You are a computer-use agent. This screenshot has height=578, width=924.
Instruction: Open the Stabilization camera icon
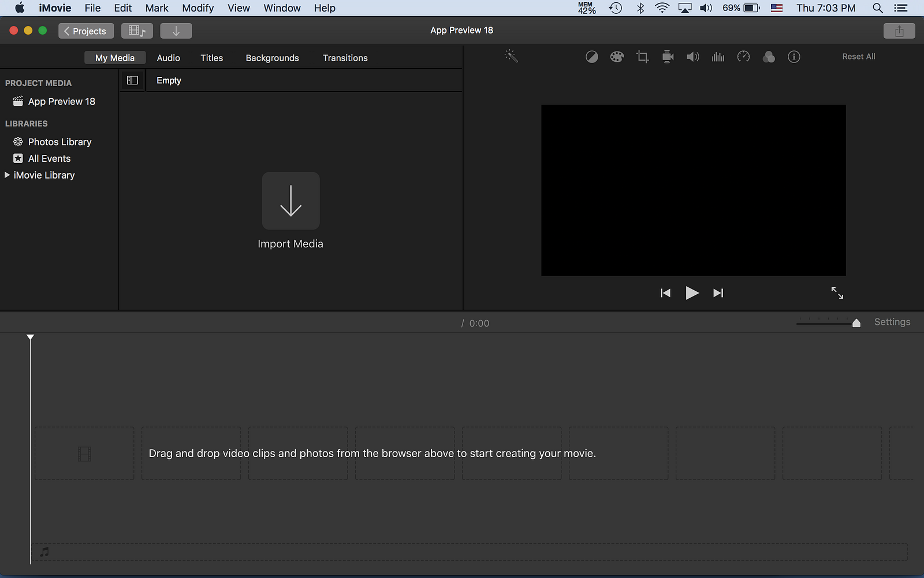coord(668,57)
